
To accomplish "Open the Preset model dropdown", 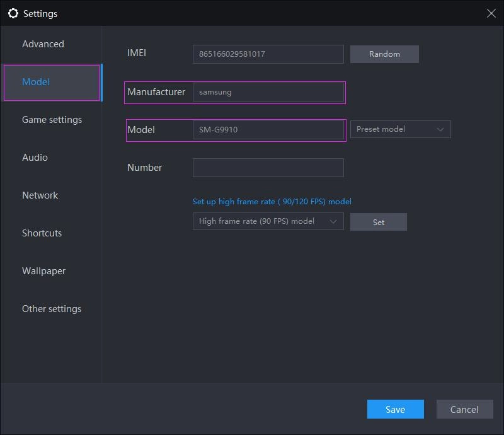I will [401, 129].
